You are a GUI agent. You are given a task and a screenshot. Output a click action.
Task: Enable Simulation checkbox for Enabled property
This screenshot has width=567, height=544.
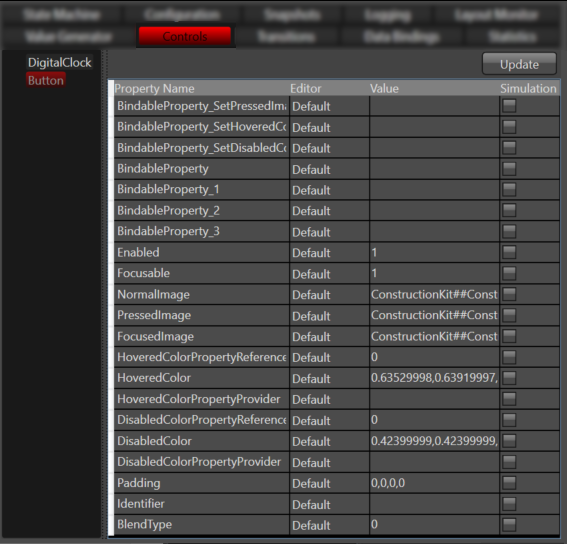[509, 252]
